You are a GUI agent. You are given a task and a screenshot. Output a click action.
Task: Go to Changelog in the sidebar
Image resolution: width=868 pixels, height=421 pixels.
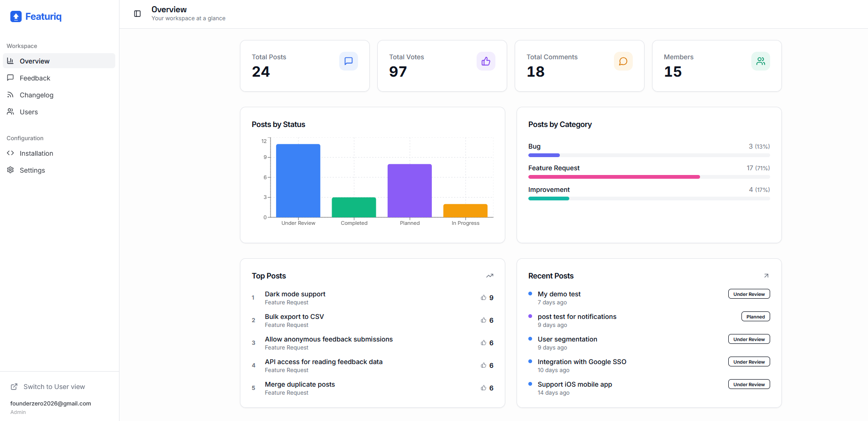[36, 95]
